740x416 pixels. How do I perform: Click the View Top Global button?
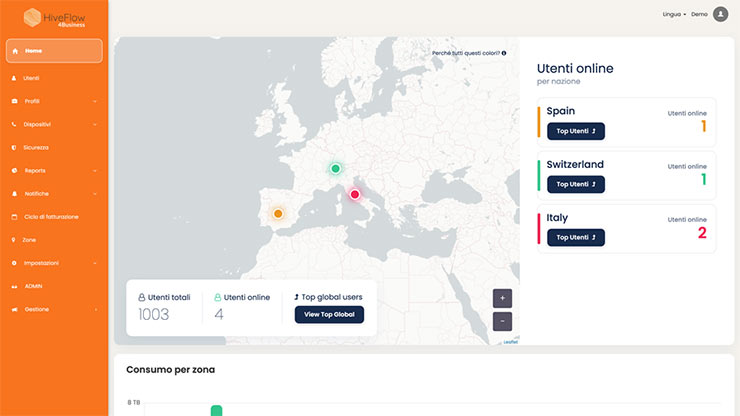(329, 314)
